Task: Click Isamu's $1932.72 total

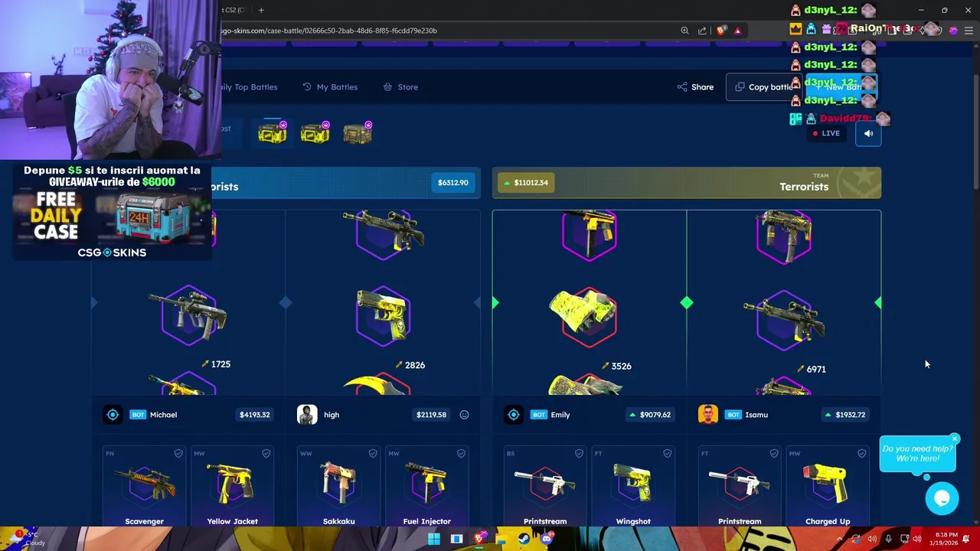Action: tap(844, 415)
